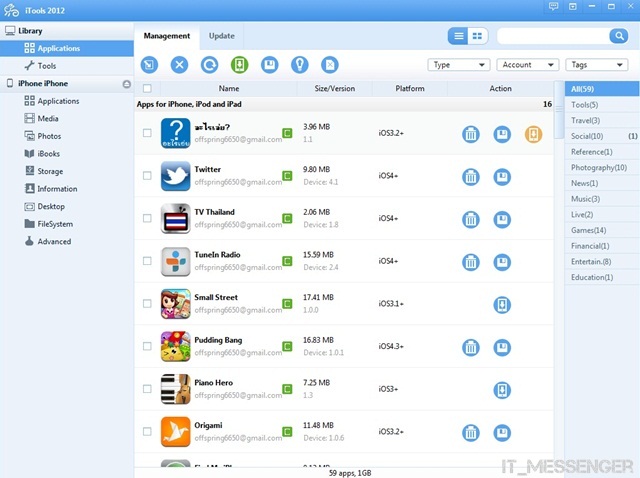Open Desktop in the sidebar
Viewport: 640px width, 478px height.
click(x=67, y=206)
